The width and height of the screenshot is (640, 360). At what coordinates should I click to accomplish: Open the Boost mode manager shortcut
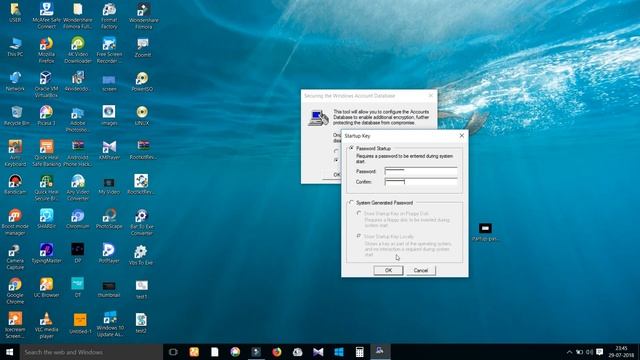click(15, 222)
